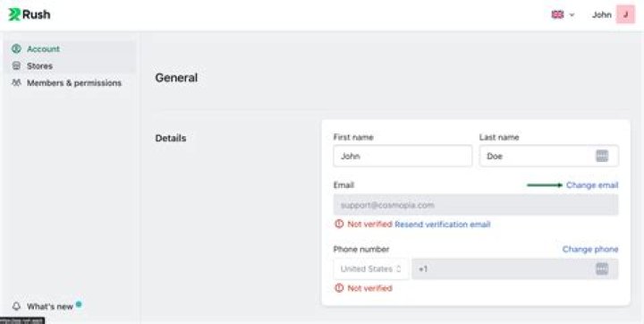The width and height of the screenshot is (644, 324).
Task: Click the Resend verification email link
Action: 443,224
